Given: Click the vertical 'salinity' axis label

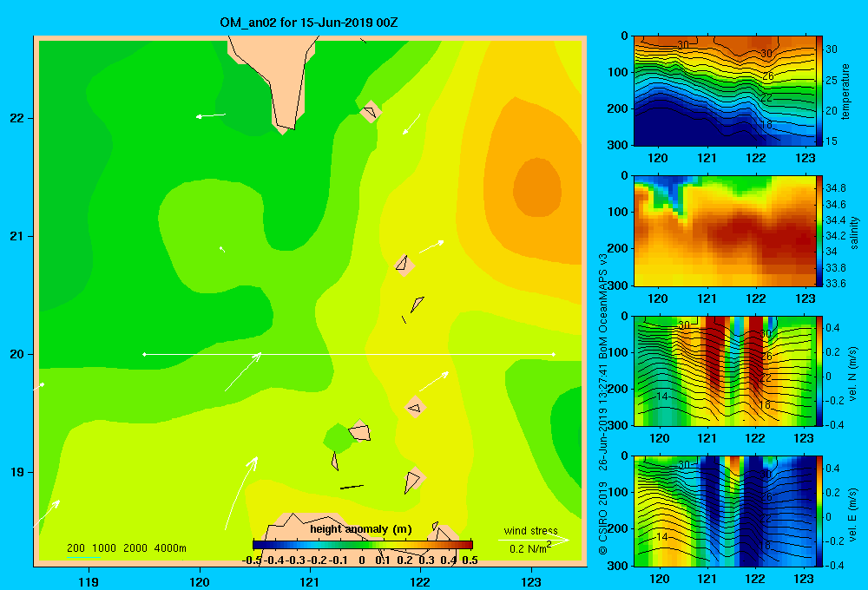Looking at the screenshot, I should tap(854, 233).
